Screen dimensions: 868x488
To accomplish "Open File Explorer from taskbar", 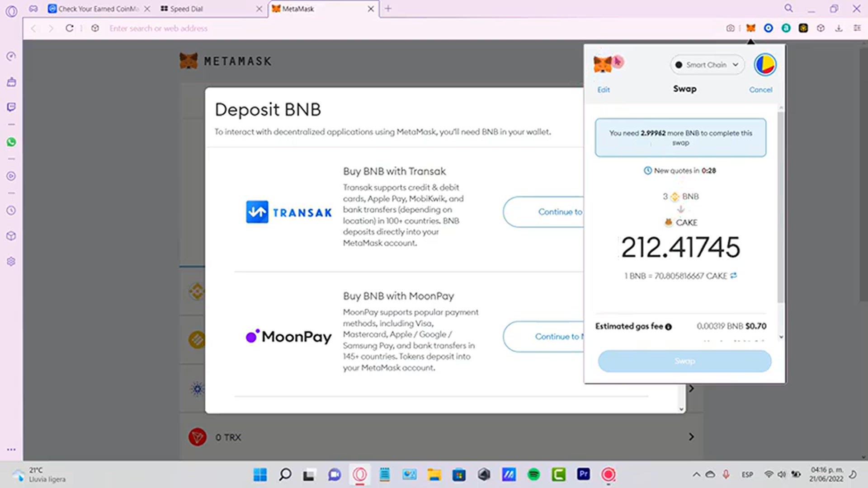I will [x=434, y=474].
